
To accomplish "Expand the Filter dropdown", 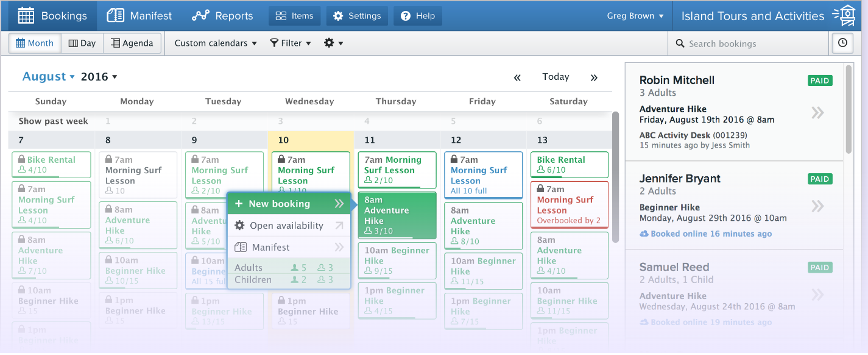I will 291,43.
